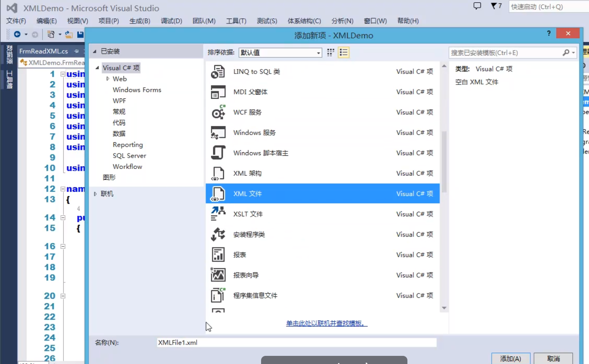Switch to the FrmReadXML.cs editor tab

(x=43, y=51)
